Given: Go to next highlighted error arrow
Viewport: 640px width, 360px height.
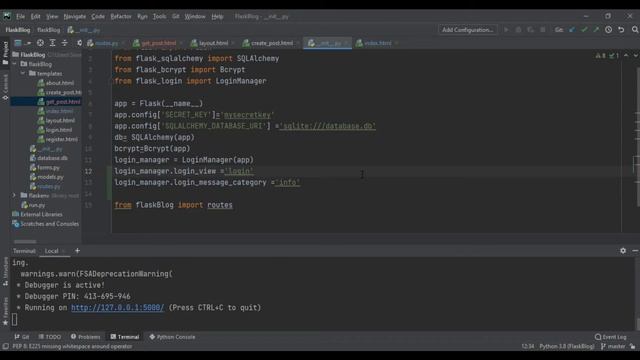Looking at the screenshot, I should 636,55.
